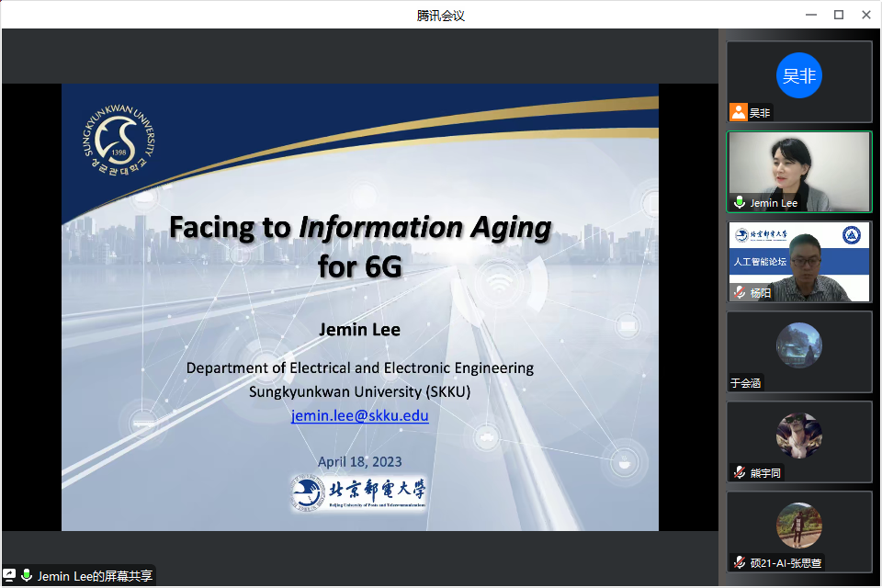Click the screen-share icon in bottom status bar
The height and width of the screenshot is (588, 882).
pos(9,576)
